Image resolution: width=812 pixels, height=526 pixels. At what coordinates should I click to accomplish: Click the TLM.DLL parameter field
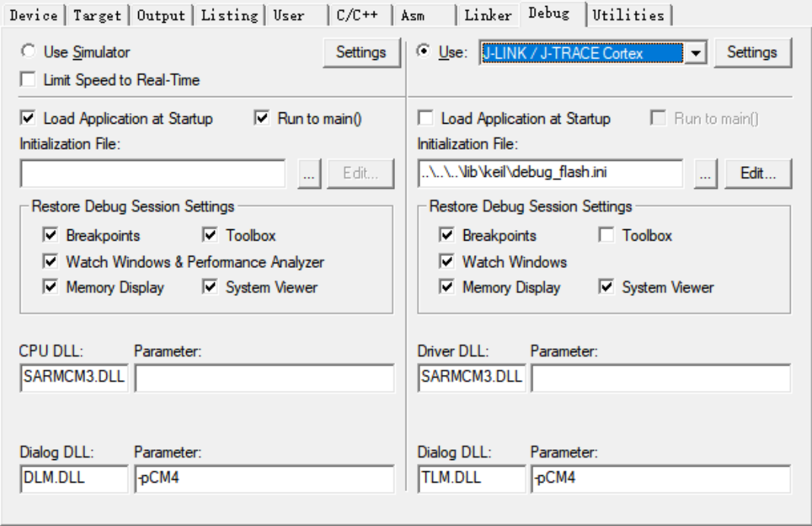(659, 478)
